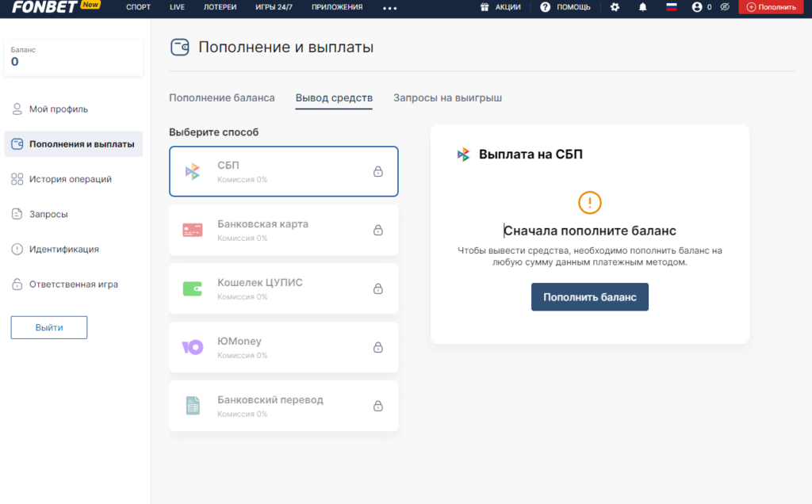This screenshot has width=812, height=504.
Task: Click the lock icon beside Ответственная игра
Action: [17, 284]
